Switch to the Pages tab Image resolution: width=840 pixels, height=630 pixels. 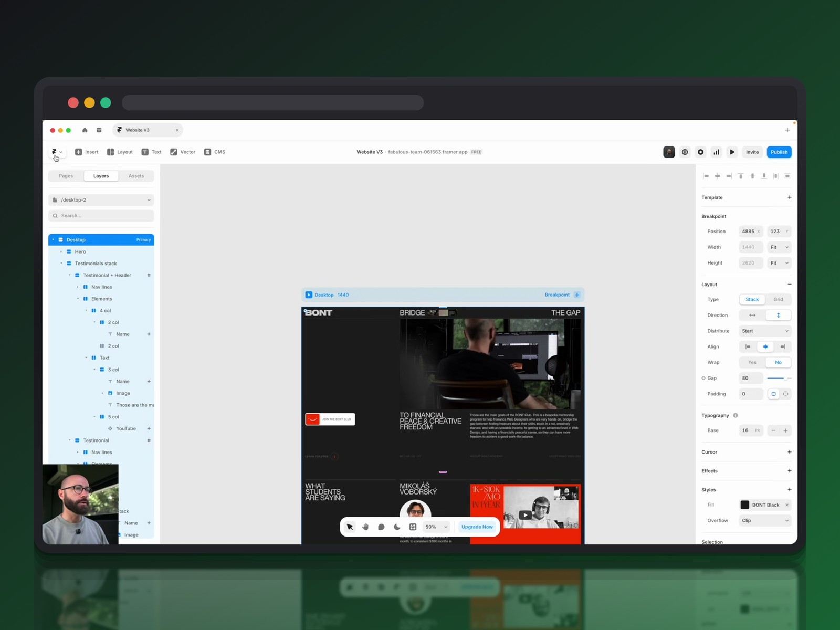[x=66, y=176]
